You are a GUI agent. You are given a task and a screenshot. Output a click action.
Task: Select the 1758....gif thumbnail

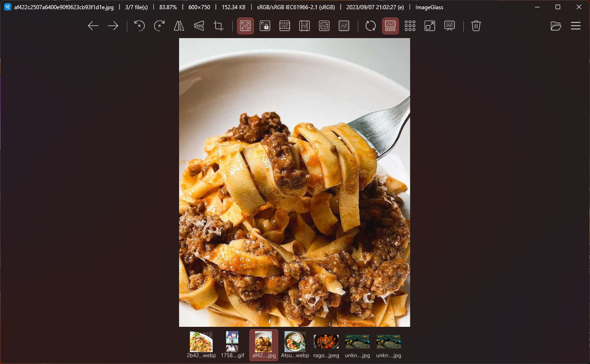click(232, 345)
